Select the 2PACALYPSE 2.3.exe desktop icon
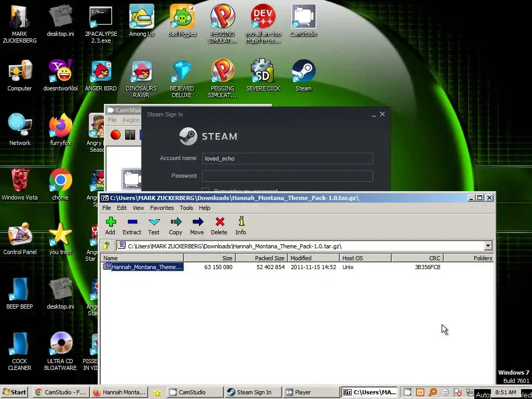The width and height of the screenshot is (532, 399). tap(101, 24)
